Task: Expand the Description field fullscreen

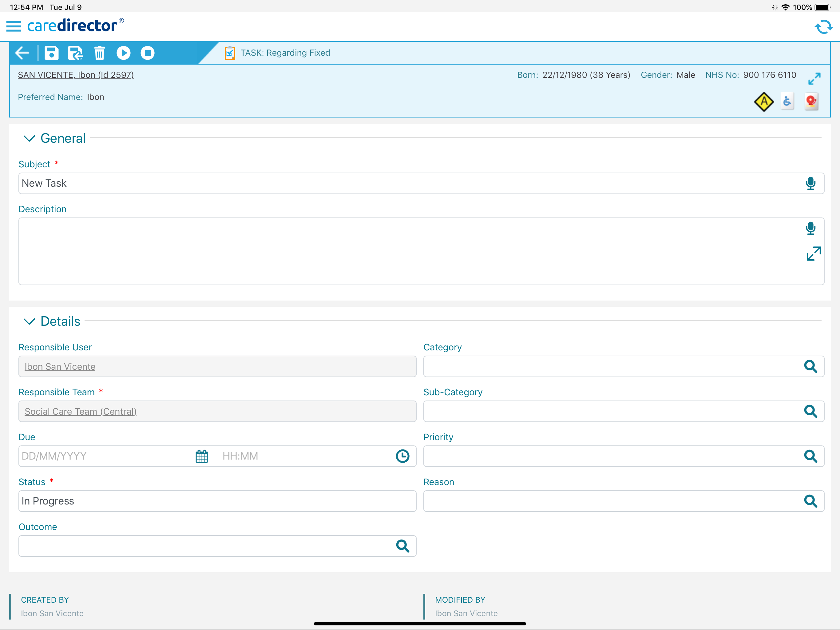Action: coord(814,253)
